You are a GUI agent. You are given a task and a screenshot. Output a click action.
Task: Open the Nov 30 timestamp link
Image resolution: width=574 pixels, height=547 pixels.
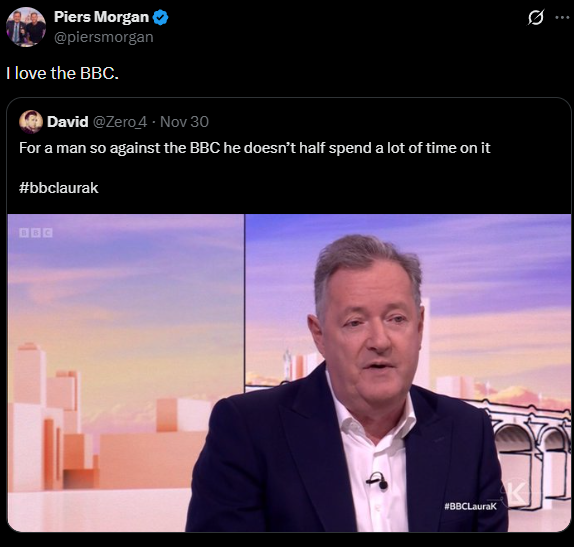184,122
